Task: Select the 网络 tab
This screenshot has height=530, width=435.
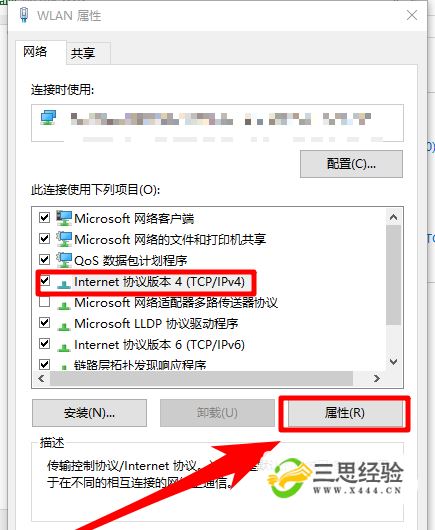Action: [x=35, y=52]
